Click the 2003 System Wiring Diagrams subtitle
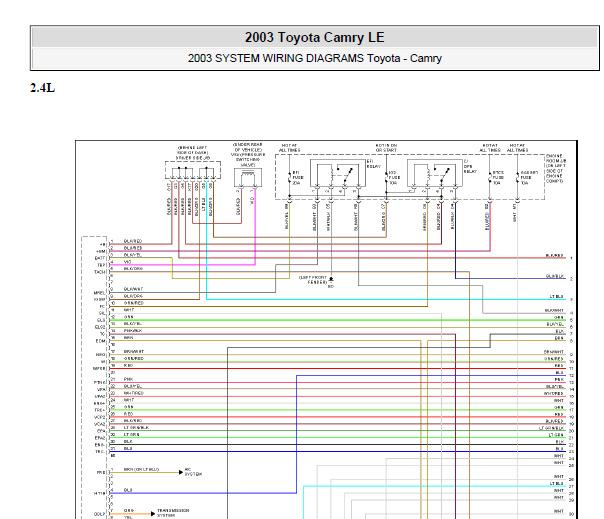The image size is (604, 519). (x=315, y=58)
